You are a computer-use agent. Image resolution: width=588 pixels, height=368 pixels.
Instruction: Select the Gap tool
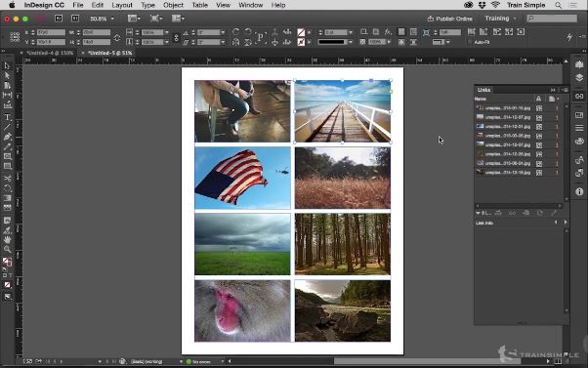(x=7, y=95)
